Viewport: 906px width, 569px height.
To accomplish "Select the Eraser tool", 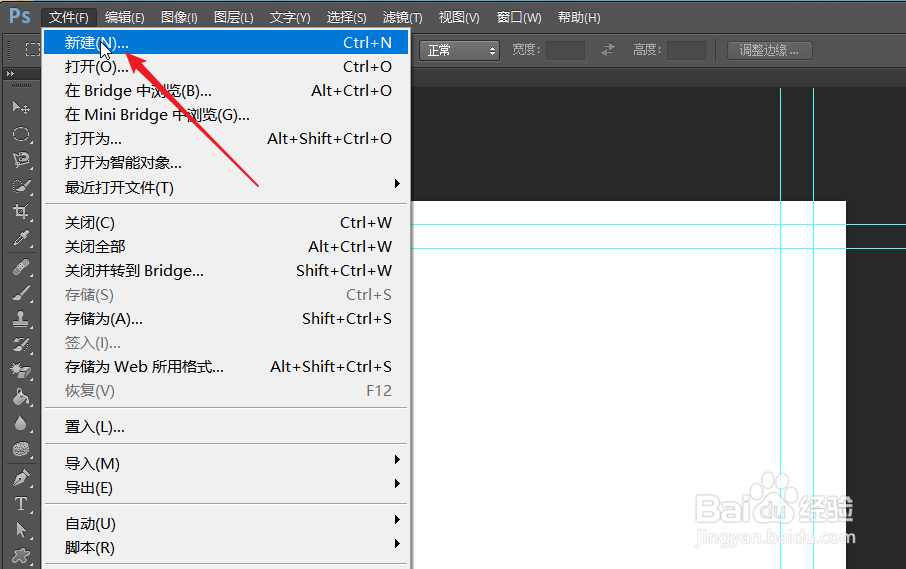I will [x=21, y=370].
